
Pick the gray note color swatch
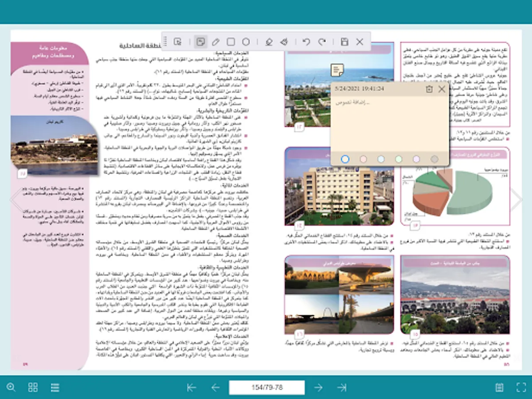pos(434,159)
